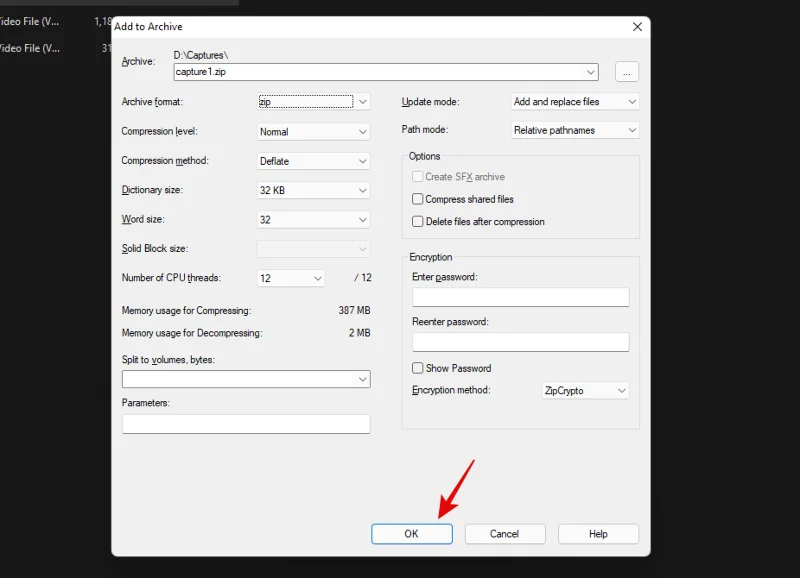Image resolution: width=800 pixels, height=578 pixels.
Task: Click the Enter password field
Action: pyautogui.click(x=520, y=296)
